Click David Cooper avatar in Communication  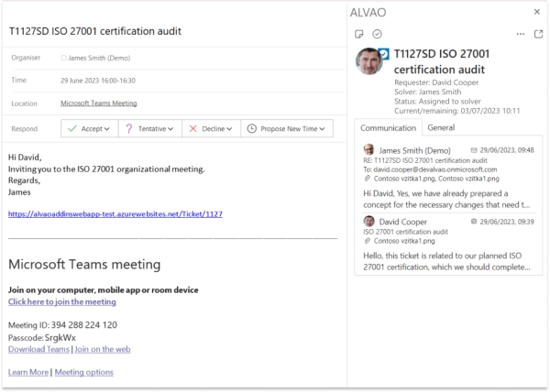368,221
